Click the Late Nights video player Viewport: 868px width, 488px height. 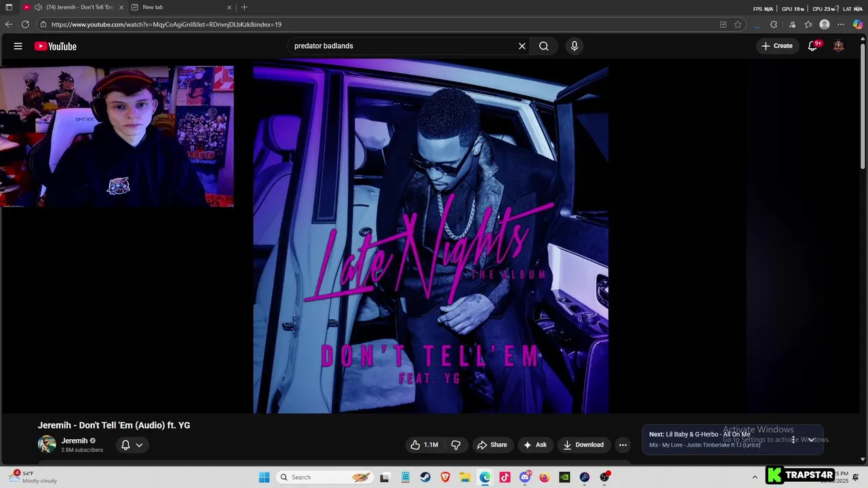[x=431, y=236]
